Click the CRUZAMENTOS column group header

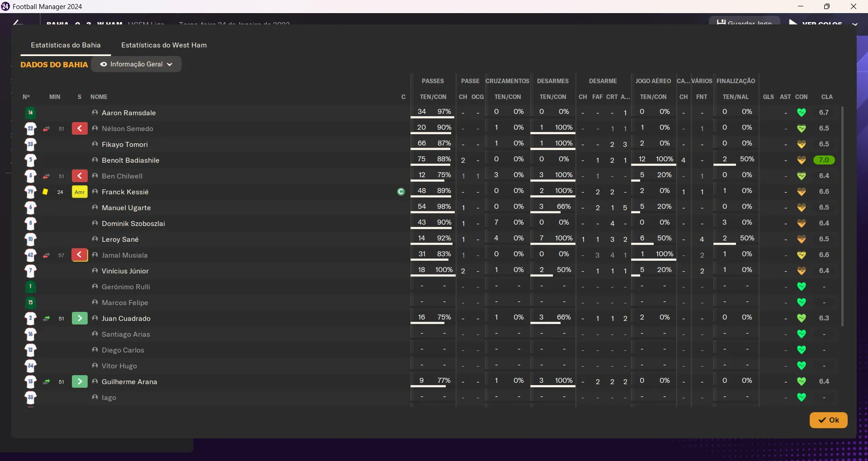507,81
